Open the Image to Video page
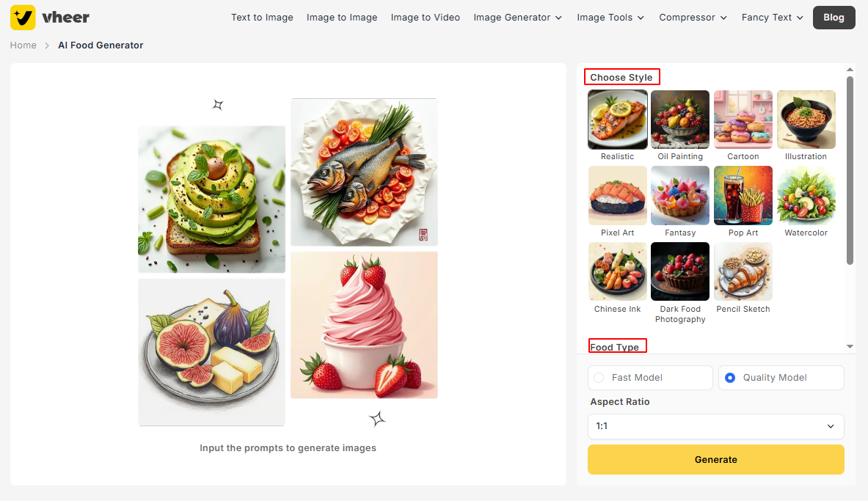Image resolution: width=868 pixels, height=501 pixels. point(425,18)
